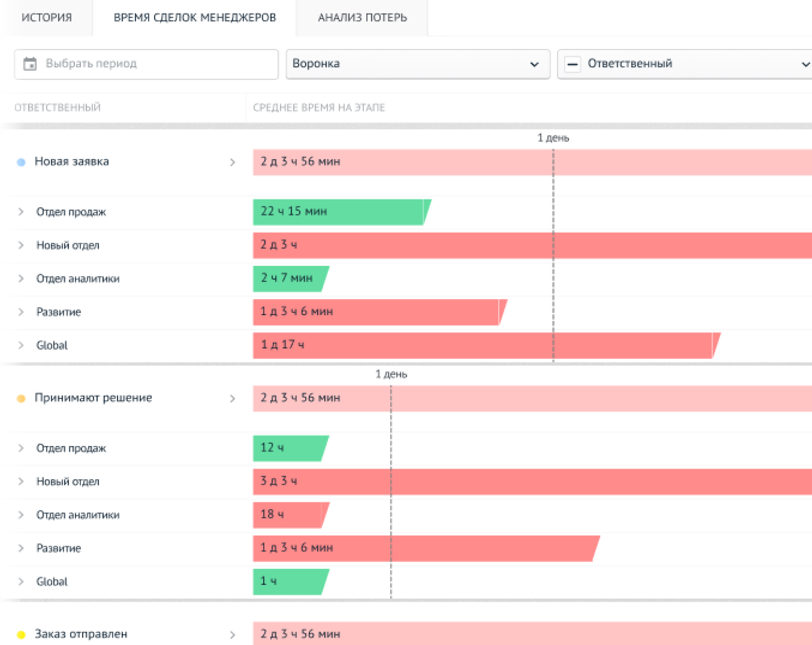
Task: Click the 1 д 17 ч red bar
Action: tap(487, 345)
